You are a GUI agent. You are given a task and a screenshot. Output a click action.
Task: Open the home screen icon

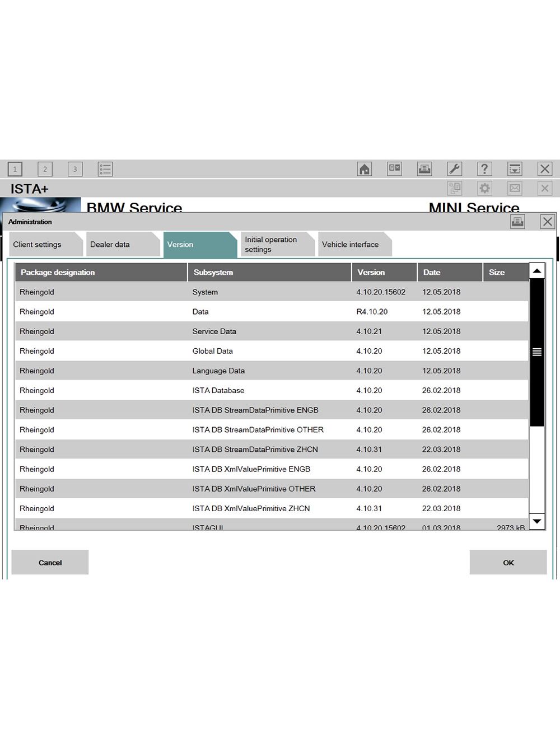pos(365,169)
